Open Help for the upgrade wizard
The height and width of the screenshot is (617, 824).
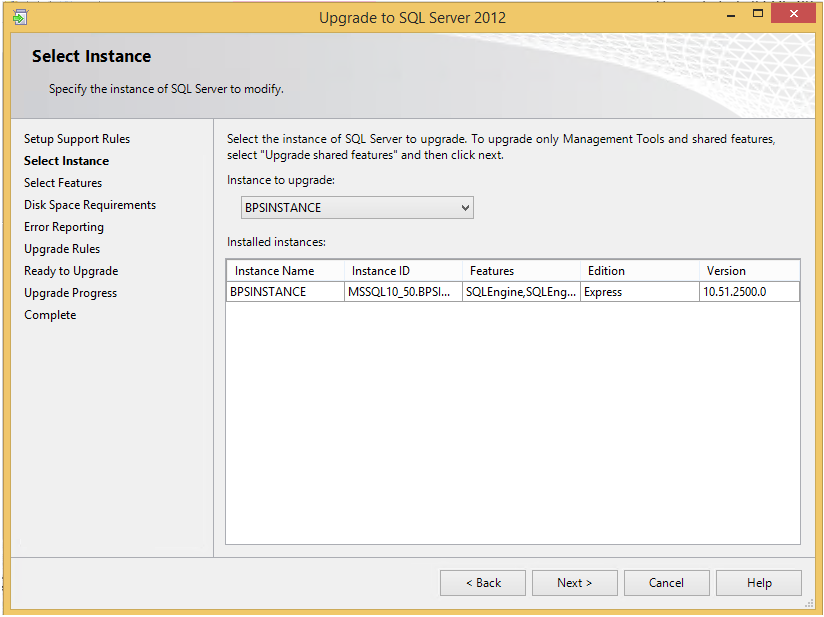point(758,583)
